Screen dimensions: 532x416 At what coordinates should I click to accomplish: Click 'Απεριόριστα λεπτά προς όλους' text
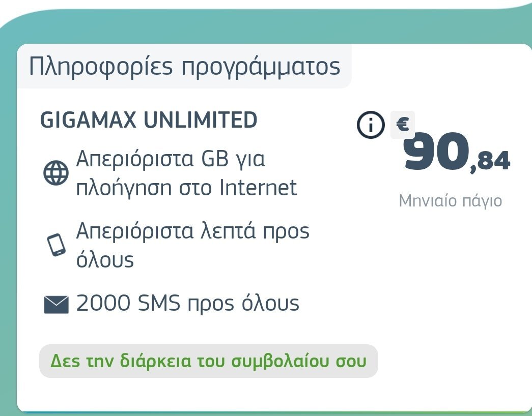193,245
